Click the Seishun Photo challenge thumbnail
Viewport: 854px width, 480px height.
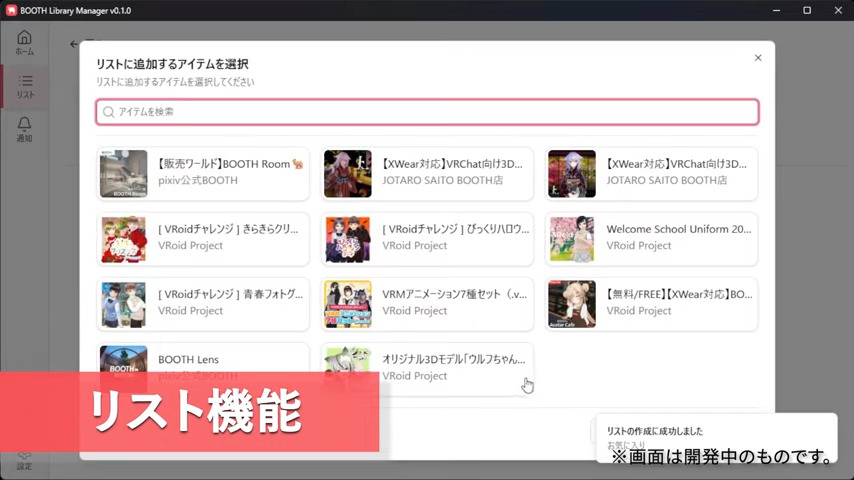123,304
